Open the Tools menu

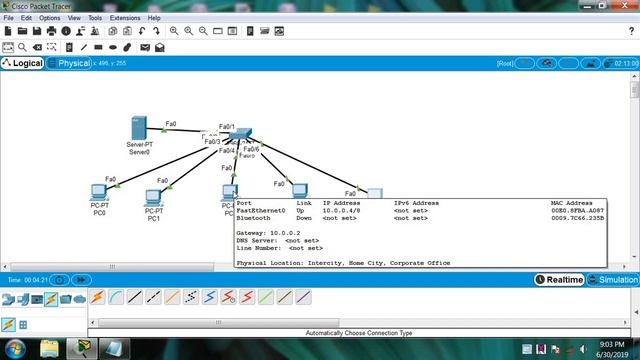pyautogui.click(x=95, y=18)
